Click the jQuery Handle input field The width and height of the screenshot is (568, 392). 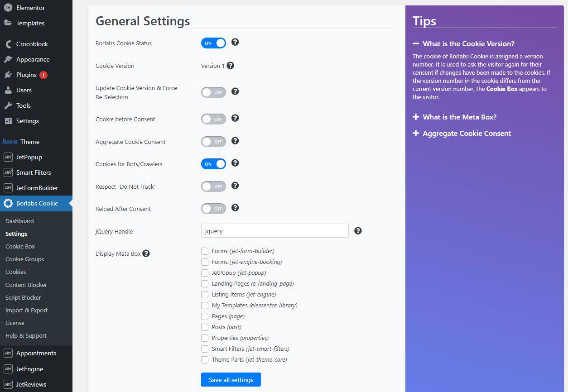click(275, 231)
